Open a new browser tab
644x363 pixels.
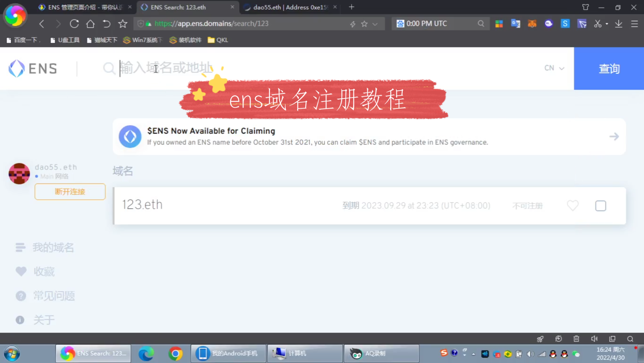point(352,7)
